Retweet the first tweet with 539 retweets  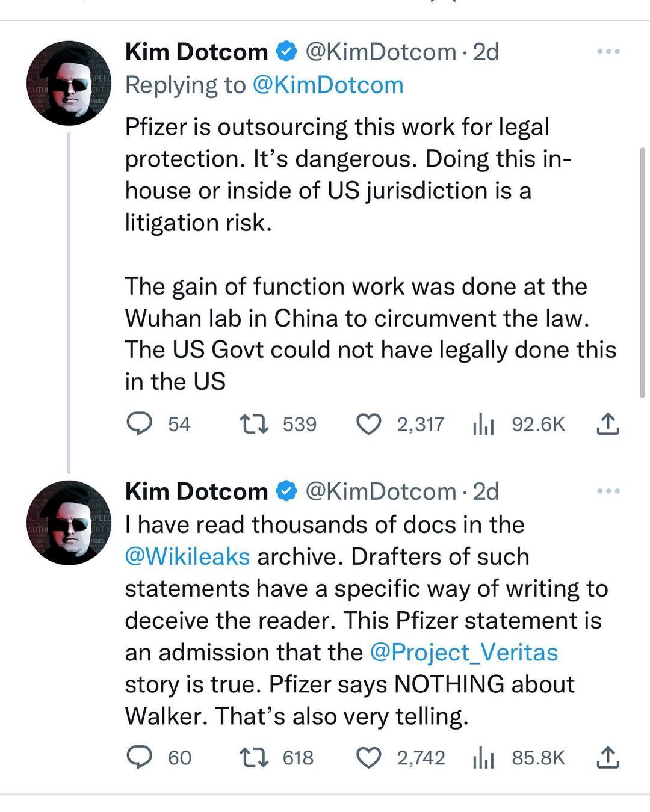point(254,424)
